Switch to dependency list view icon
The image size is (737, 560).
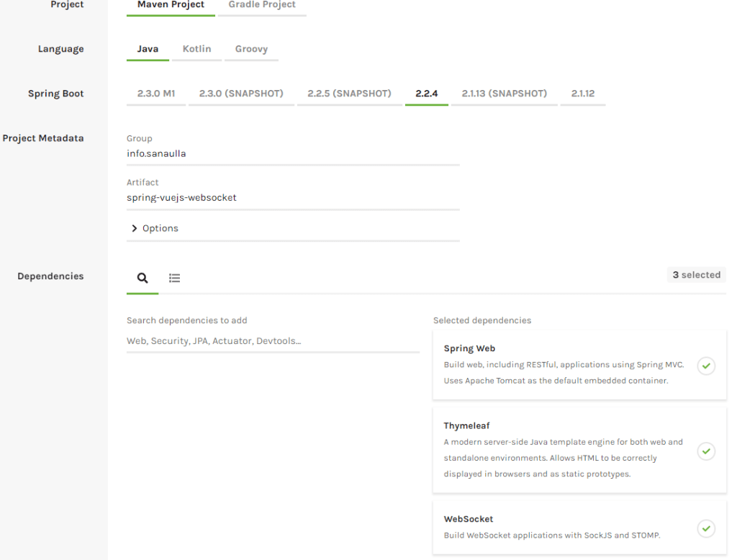pos(174,278)
